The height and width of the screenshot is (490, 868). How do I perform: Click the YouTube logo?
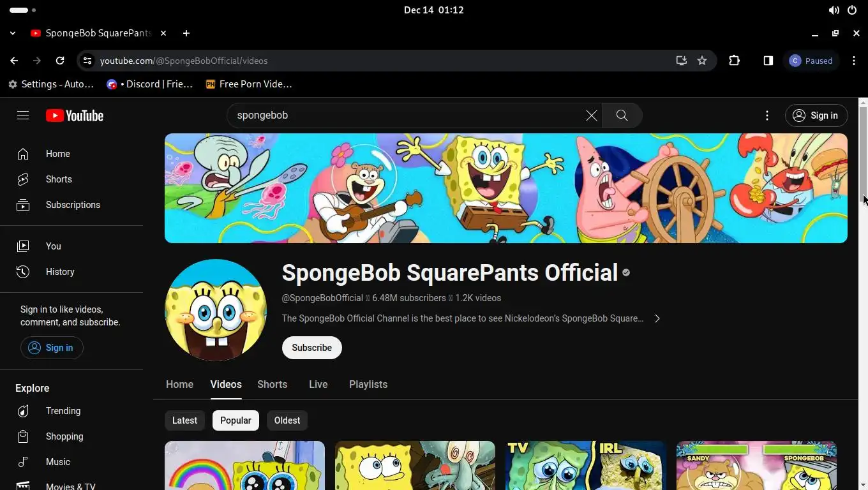[x=75, y=115]
